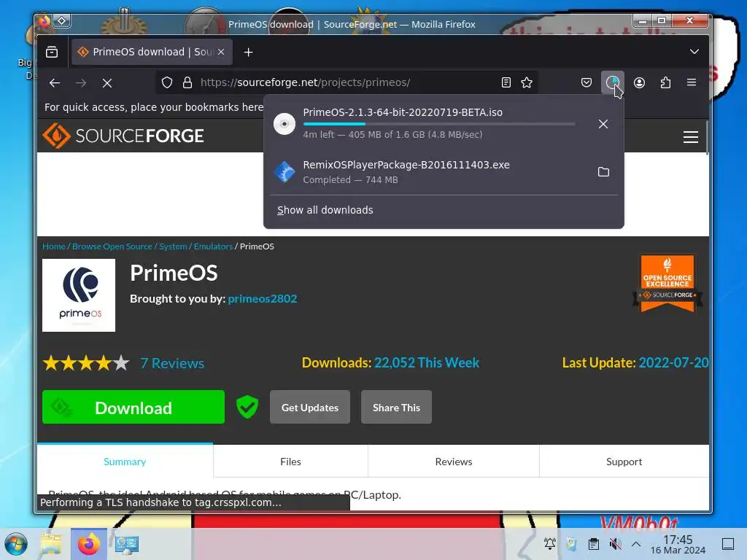Click the star rating display
Image resolution: width=747 pixels, height=560 pixels.
click(86, 363)
